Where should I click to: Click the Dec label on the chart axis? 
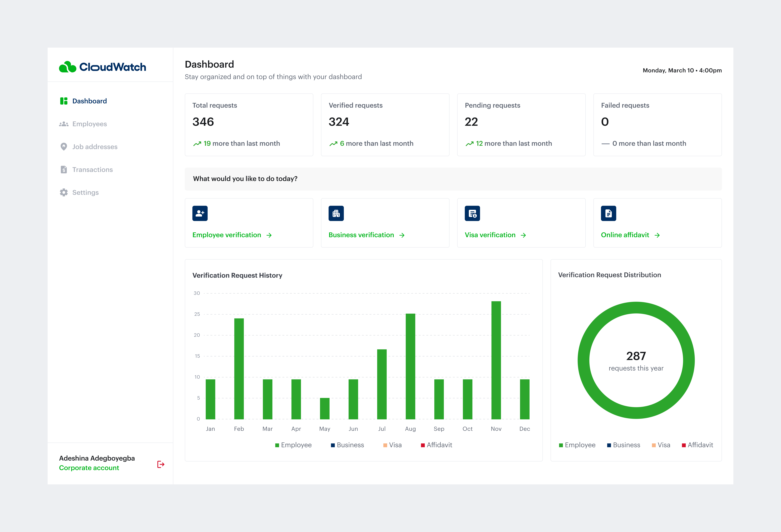(x=525, y=429)
